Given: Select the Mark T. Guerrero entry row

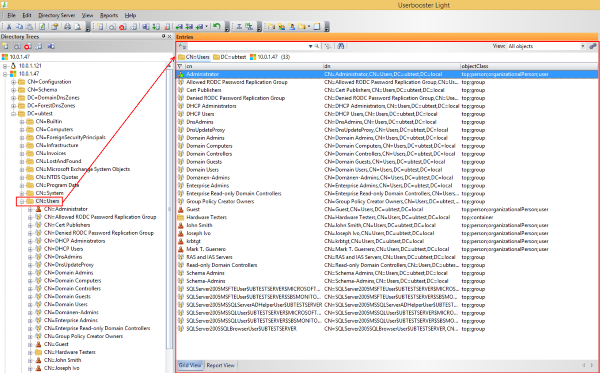Looking at the screenshot, I should (x=387, y=249).
